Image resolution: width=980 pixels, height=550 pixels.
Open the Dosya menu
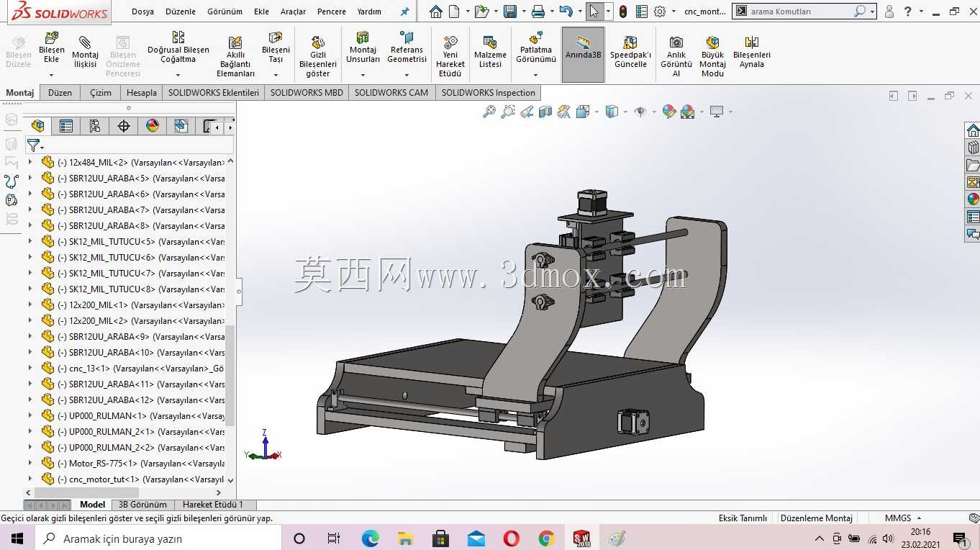pos(142,12)
